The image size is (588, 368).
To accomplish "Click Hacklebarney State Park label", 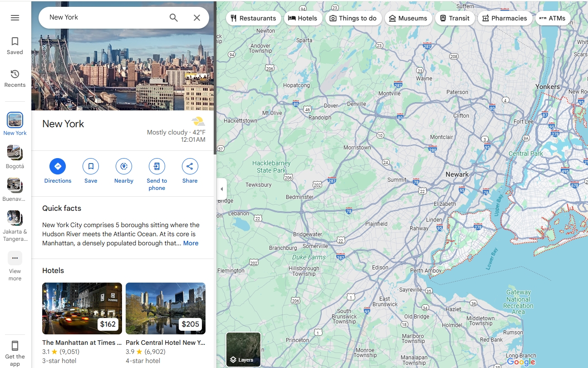I will [x=271, y=167].
